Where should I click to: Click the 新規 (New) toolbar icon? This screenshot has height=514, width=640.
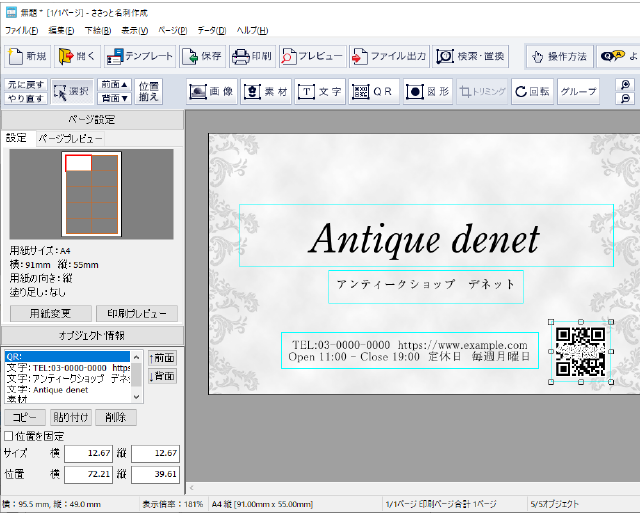point(28,56)
